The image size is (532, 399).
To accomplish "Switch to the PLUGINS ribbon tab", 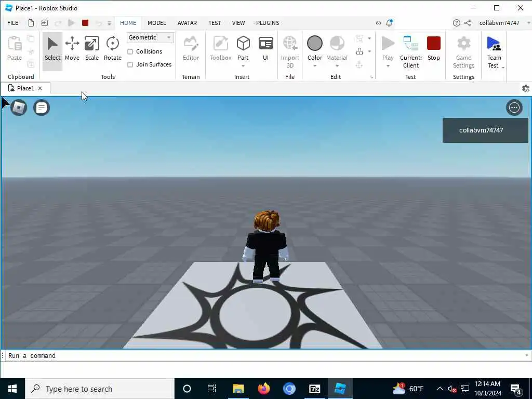I will 268,23.
